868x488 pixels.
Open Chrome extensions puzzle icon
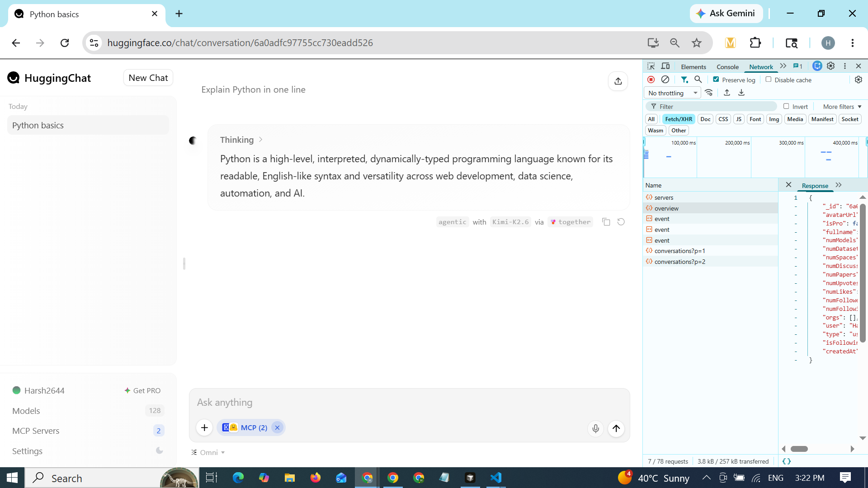(x=755, y=42)
